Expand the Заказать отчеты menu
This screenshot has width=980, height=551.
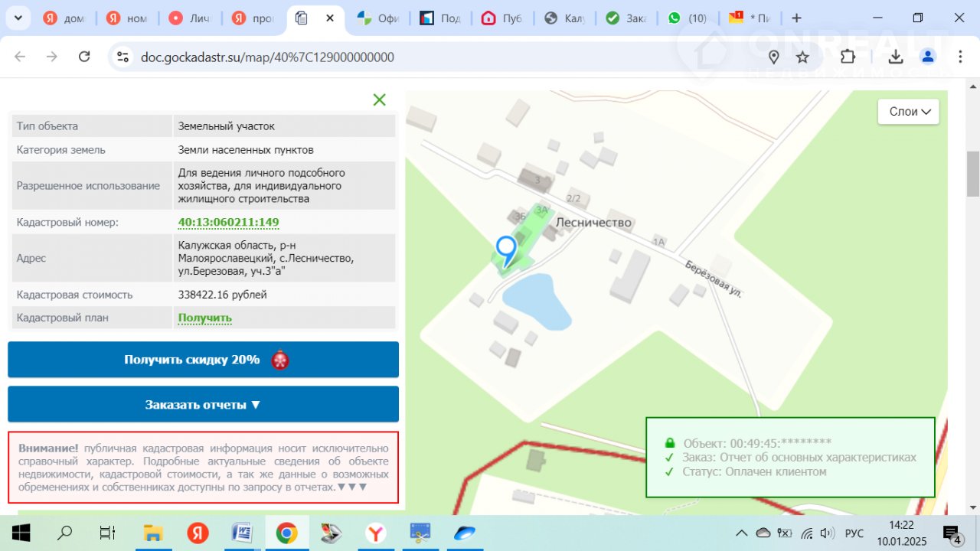coord(203,404)
